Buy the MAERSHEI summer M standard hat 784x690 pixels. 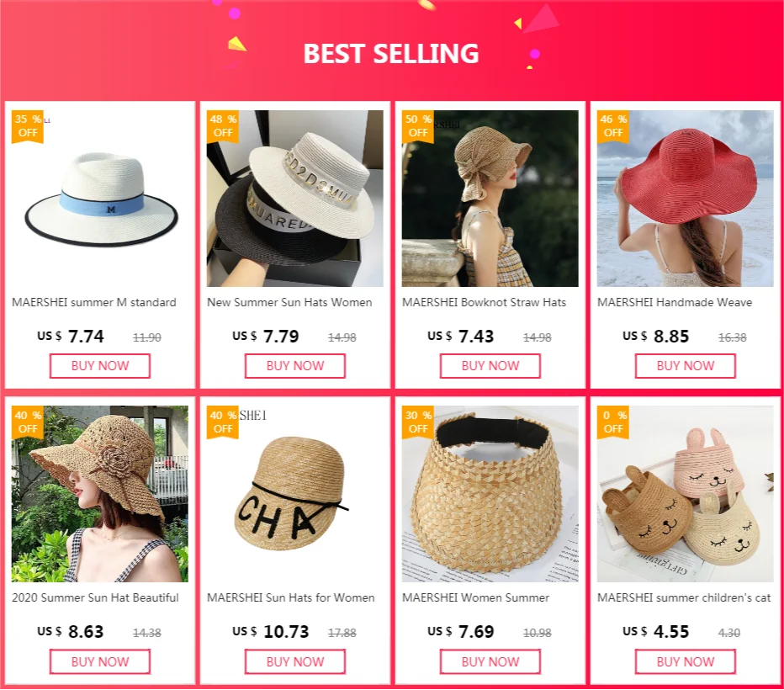click(x=100, y=366)
